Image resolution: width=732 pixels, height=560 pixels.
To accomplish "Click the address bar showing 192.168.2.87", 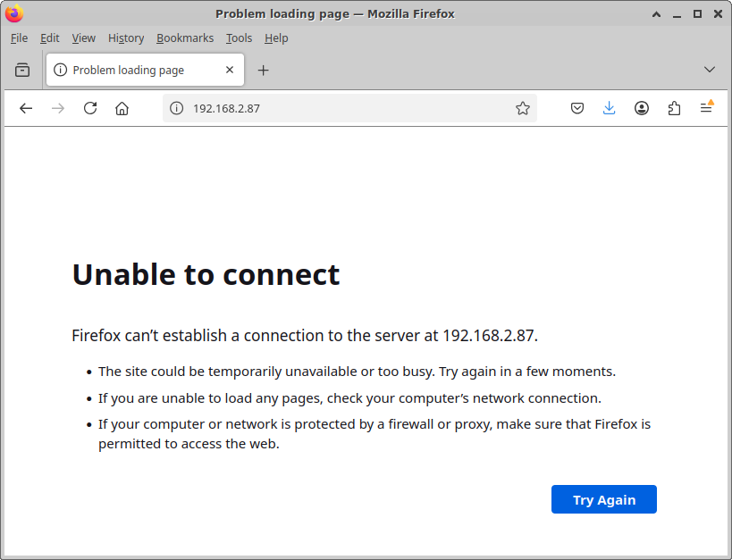I will (x=349, y=108).
